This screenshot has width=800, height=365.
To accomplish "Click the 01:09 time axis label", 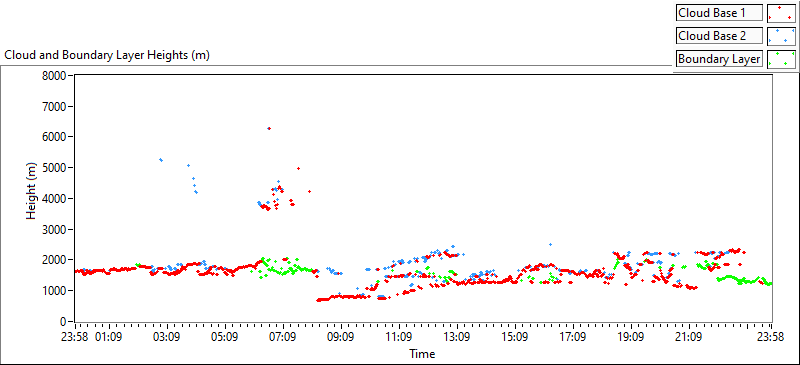I will tap(108, 337).
